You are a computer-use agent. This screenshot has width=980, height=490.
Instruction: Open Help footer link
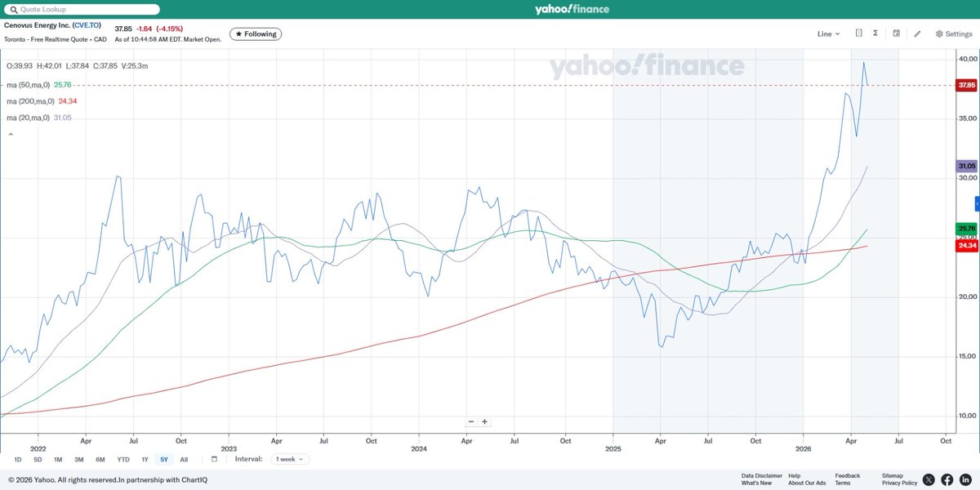pyautogui.click(x=795, y=475)
